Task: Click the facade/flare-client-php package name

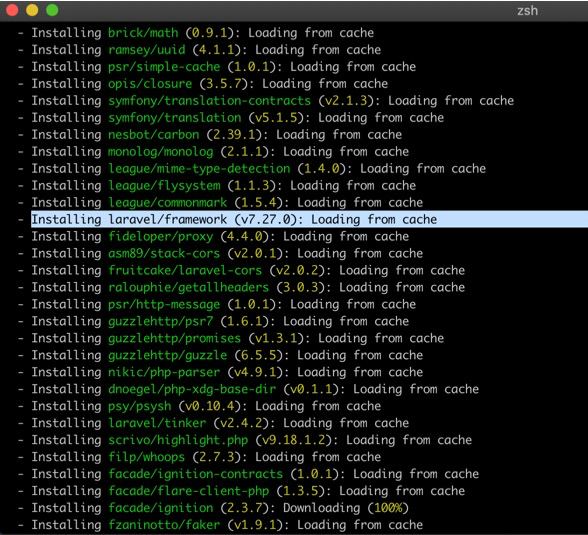Action: point(189,491)
